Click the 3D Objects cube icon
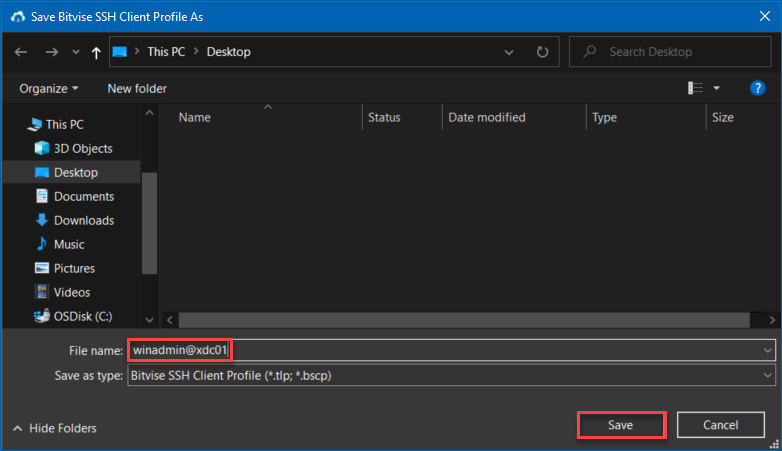 tap(42, 148)
